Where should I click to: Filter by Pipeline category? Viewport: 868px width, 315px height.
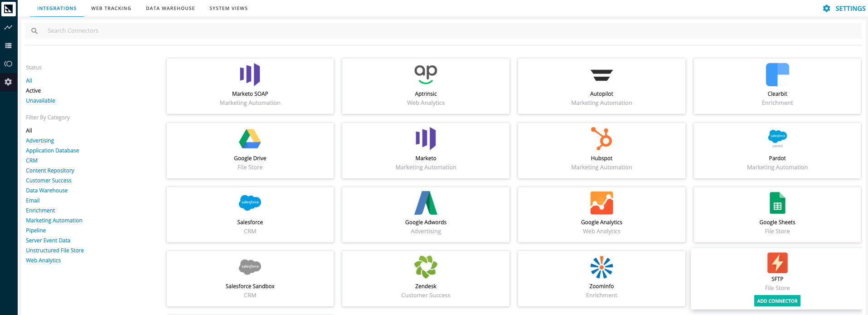[36, 231]
